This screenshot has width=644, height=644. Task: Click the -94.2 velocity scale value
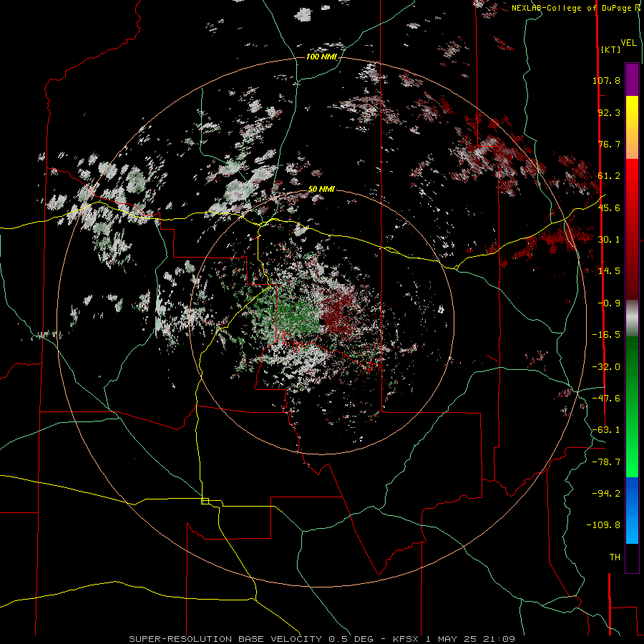606,494
